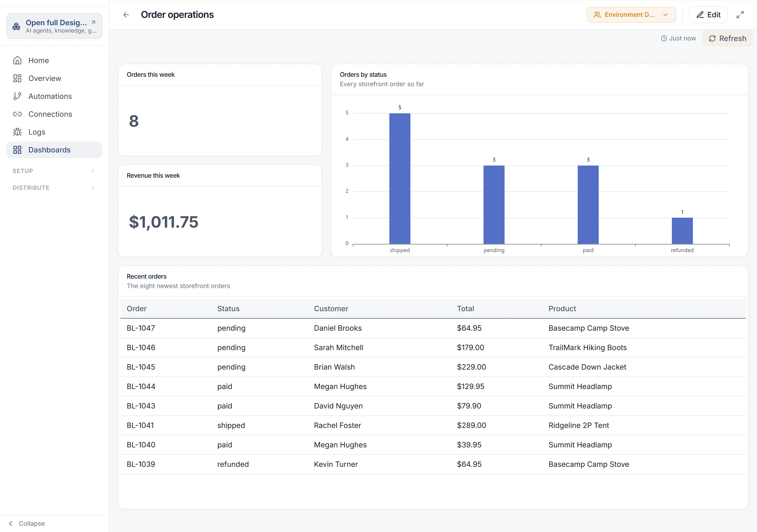Click the Orders this week value 8
Viewport: 757px width, 532px height.
pyautogui.click(x=134, y=121)
